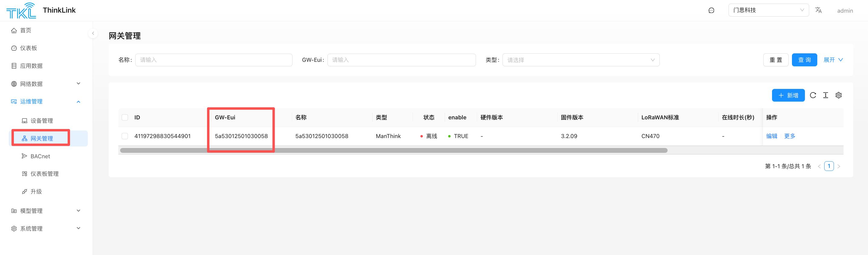Open the column settings gear icon
This screenshot has width=868, height=255.
(x=838, y=95)
